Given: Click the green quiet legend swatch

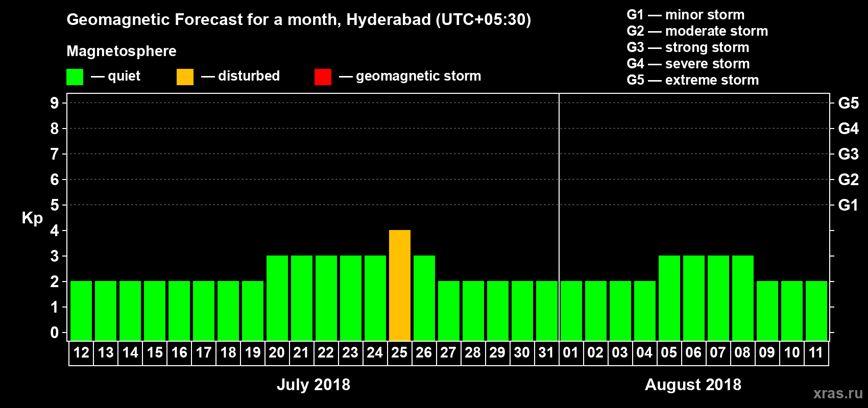Looking at the screenshot, I should pyautogui.click(x=75, y=77).
